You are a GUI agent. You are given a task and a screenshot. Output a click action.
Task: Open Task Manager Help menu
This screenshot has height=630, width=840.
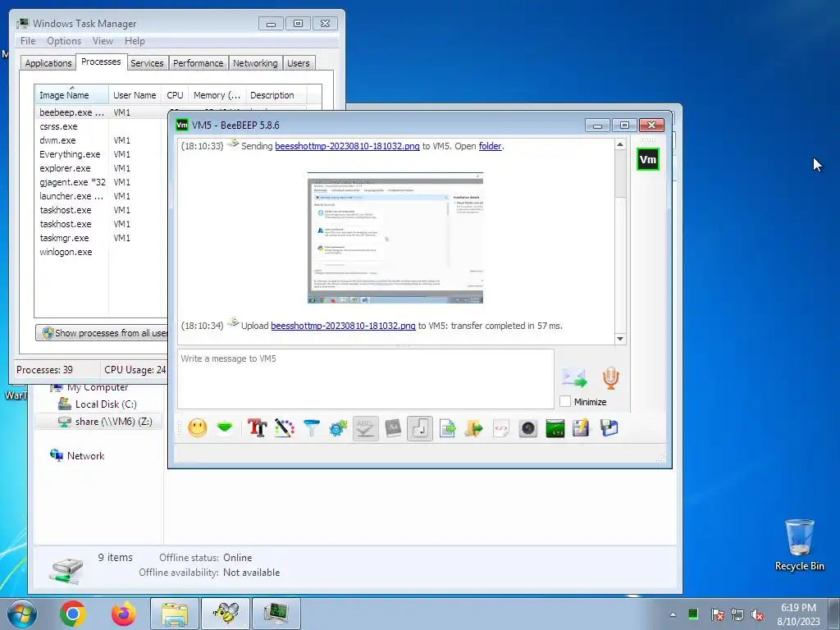point(135,41)
